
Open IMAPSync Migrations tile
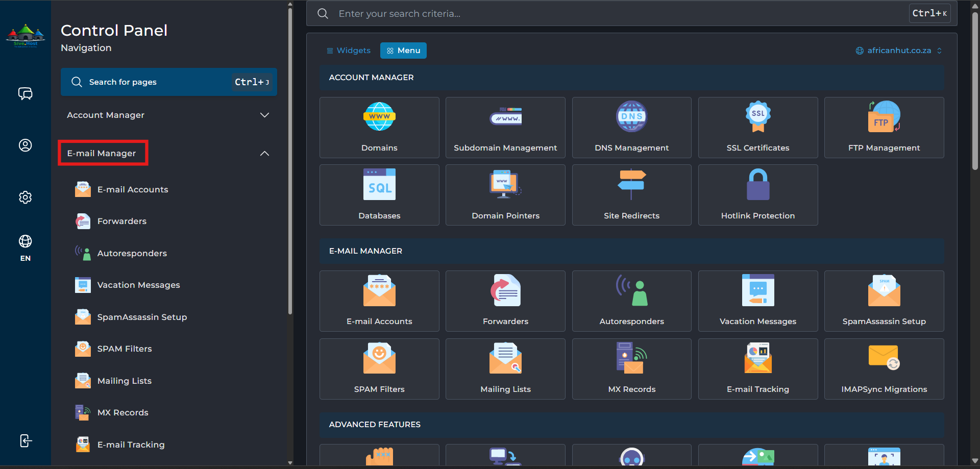click(x=884, y=369)
